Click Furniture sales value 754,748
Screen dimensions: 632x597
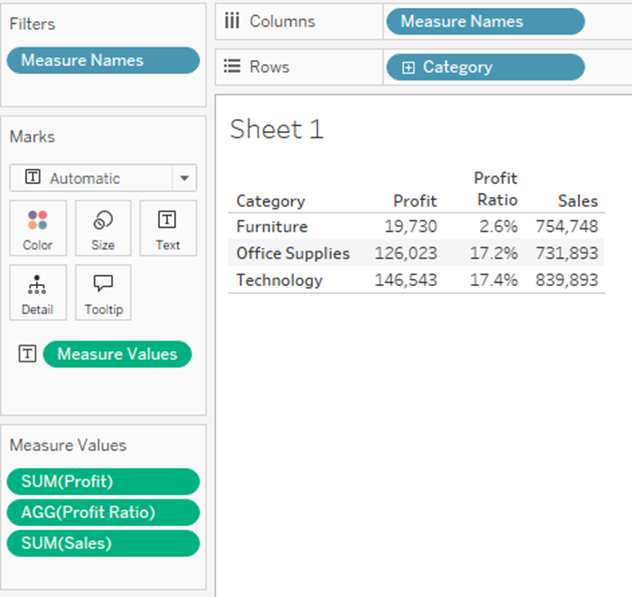tap(567, 227)
